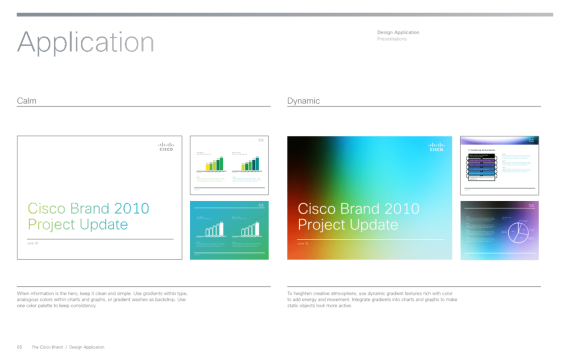Click the 'Application' page title
Image resolution: width=570 pixels, height=360 pixels.
coord(86,43)
